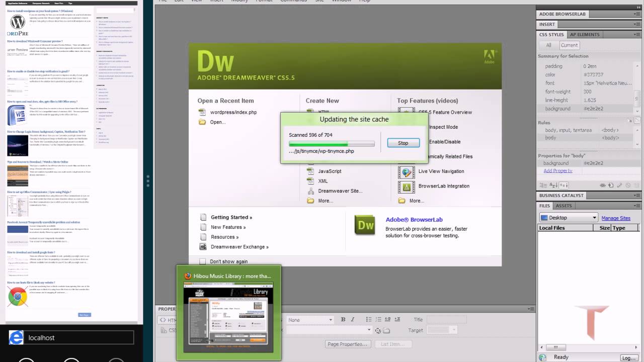Click the Dreamweaver Site icon
The image size is (644, 362).
310,191
